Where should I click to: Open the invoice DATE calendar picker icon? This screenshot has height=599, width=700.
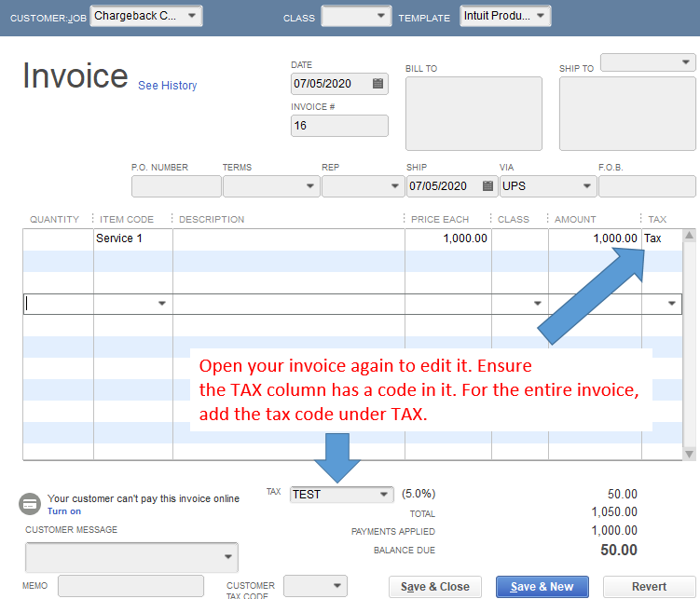point(377,84)
